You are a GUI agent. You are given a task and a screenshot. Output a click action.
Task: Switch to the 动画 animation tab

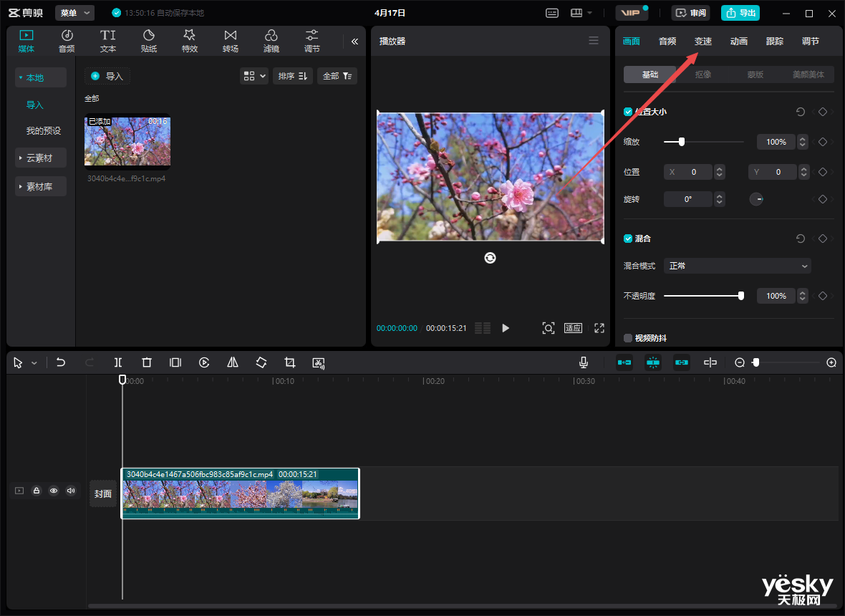coord(739,41)
